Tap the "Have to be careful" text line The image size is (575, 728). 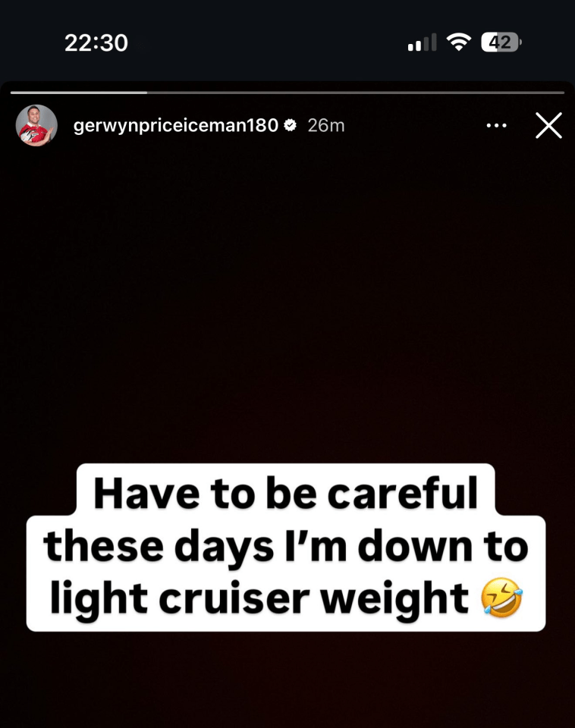click(x=286, y=493)
